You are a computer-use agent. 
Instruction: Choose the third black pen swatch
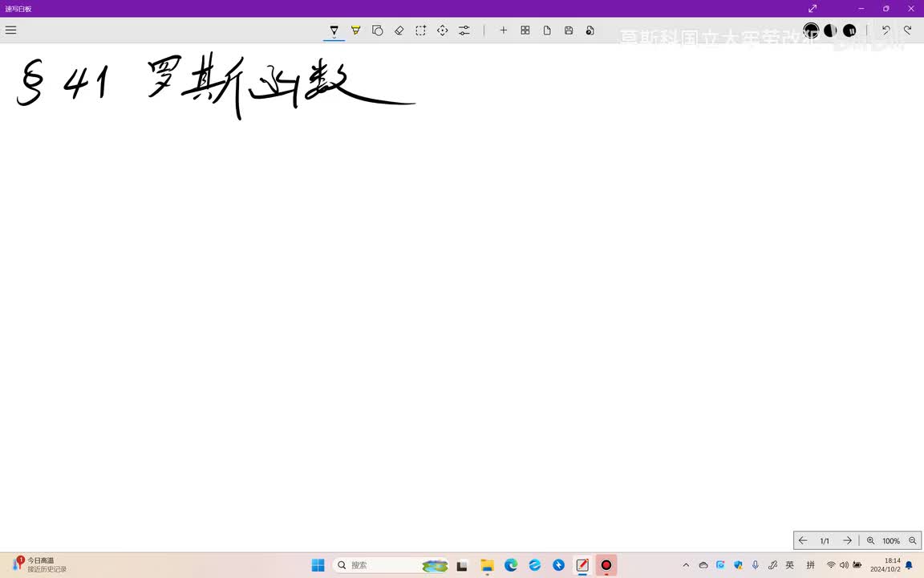(x=849, y=30)
